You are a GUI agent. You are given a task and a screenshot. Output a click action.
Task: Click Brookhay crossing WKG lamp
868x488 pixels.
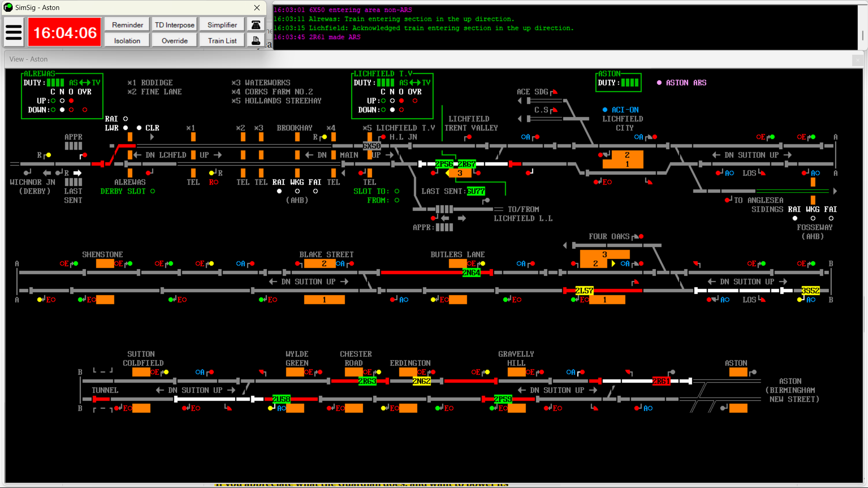[x=297, y=191]
